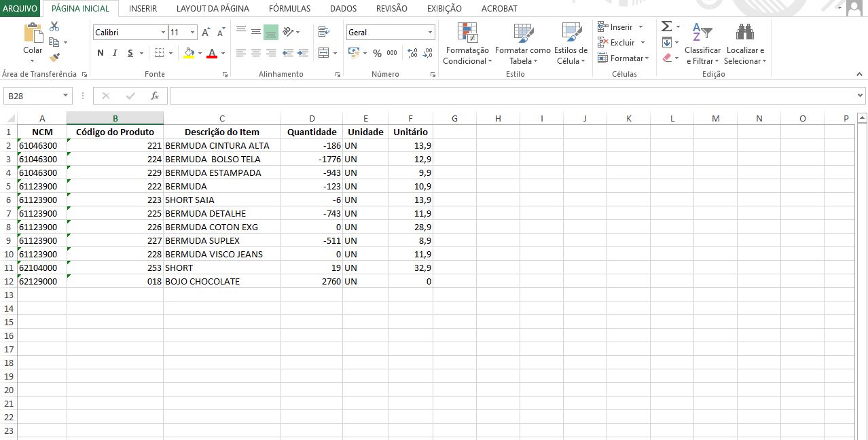Open the ARQUIVO menu tab
This screenshot has height=440, width=868.
pos(20,9)
